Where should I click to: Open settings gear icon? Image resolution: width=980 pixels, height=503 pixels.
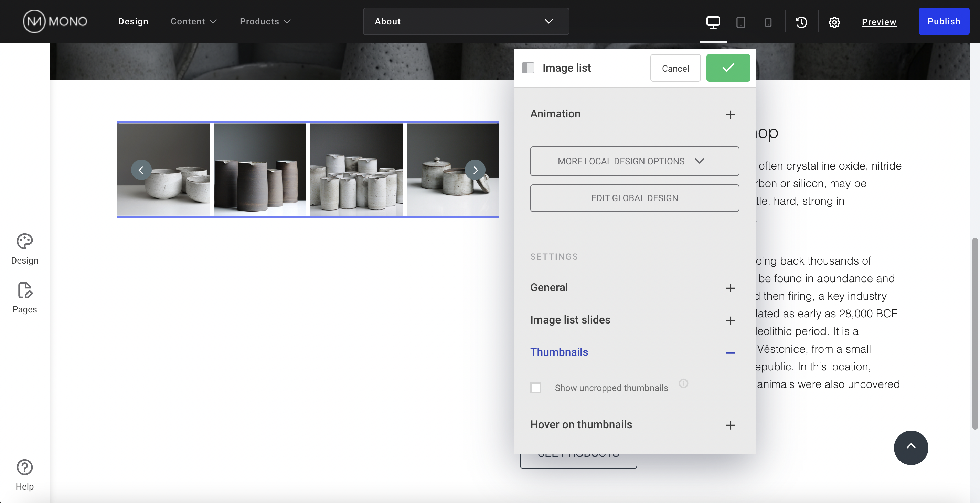(x=834, y=22)
